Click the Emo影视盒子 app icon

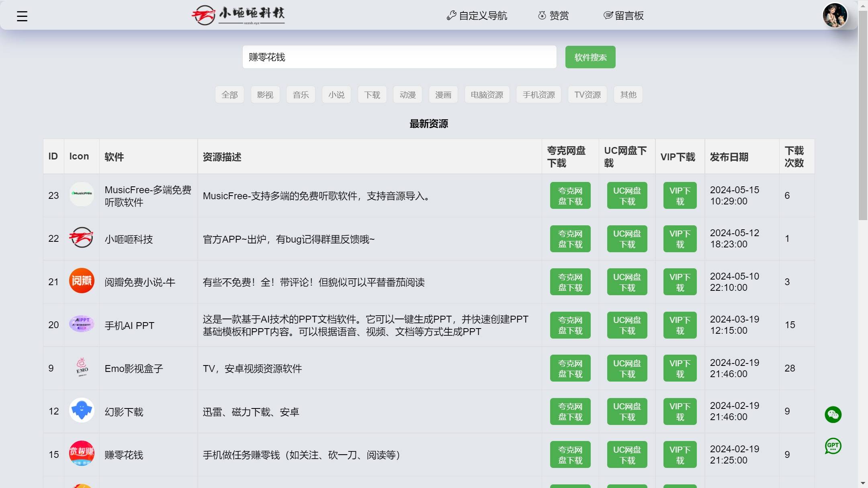82,367
